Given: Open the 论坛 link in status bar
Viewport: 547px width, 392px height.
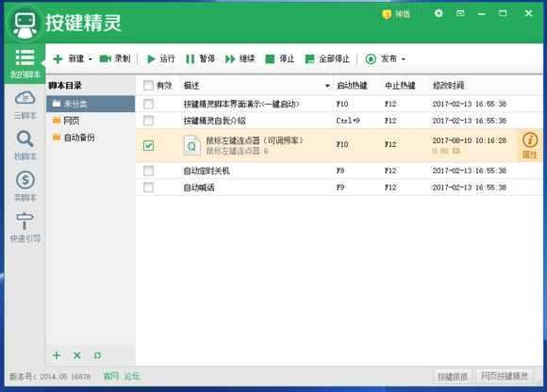Looking at the screenshot, I should (x=132, y=376).
